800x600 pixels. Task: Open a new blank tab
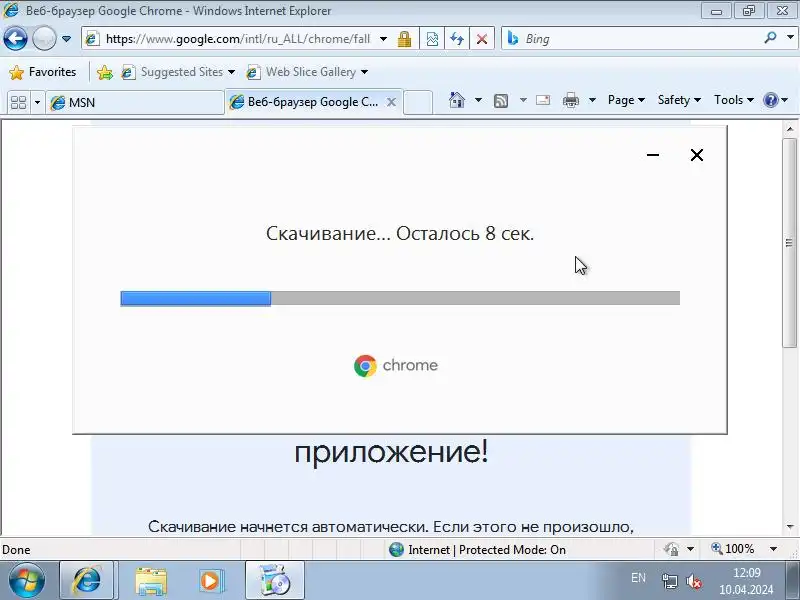[418, 102]
